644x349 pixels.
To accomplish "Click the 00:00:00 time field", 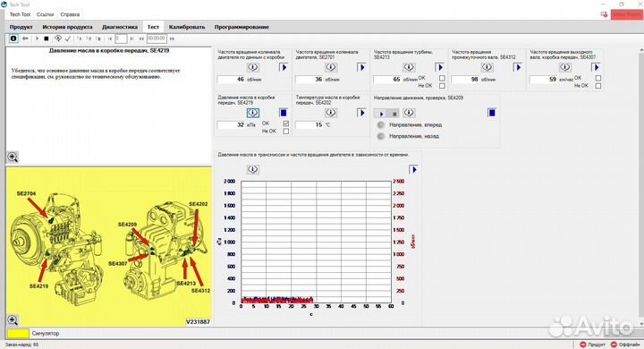I will click(157, 38).
